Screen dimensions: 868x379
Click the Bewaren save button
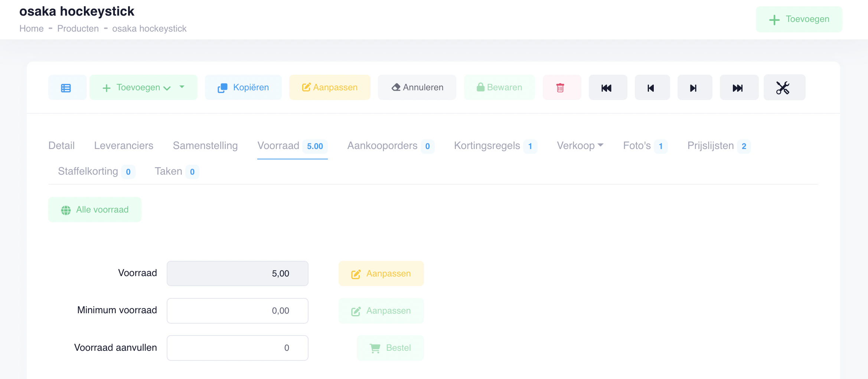click(x=499, y=88)
